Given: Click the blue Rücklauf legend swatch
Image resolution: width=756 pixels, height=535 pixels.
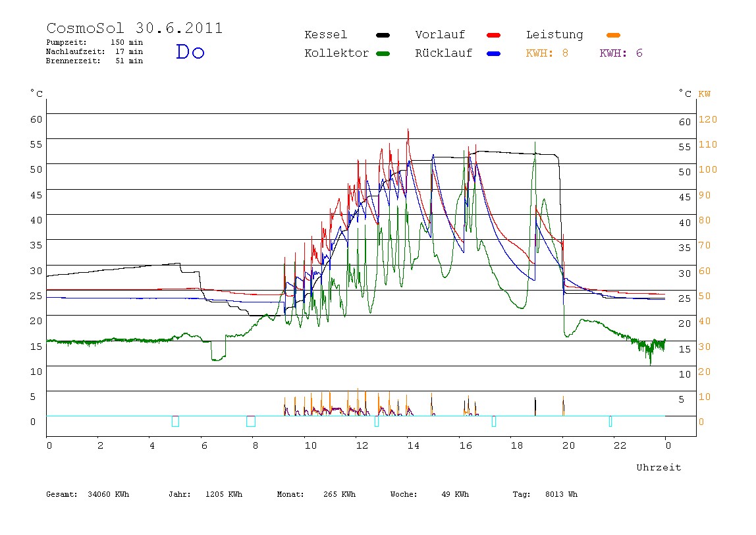Looking at the screenshot, I should [x=494, y=53].
